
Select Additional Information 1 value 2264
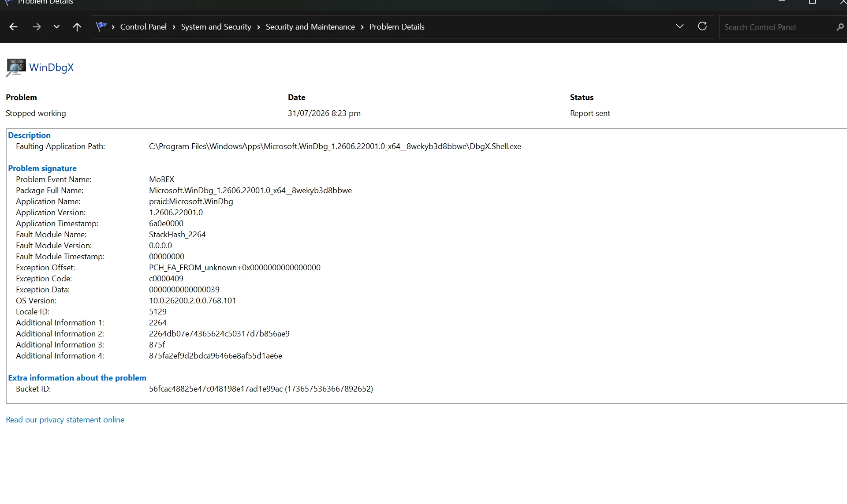(x=157, y=323)
